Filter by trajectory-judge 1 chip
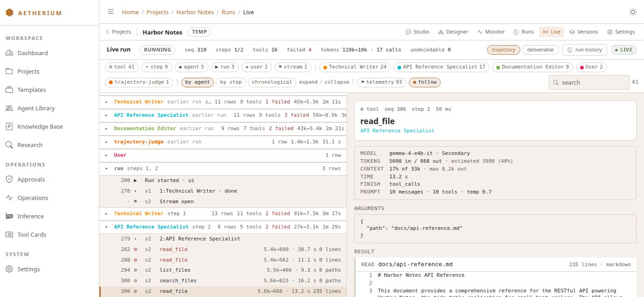 click(139, 82)
